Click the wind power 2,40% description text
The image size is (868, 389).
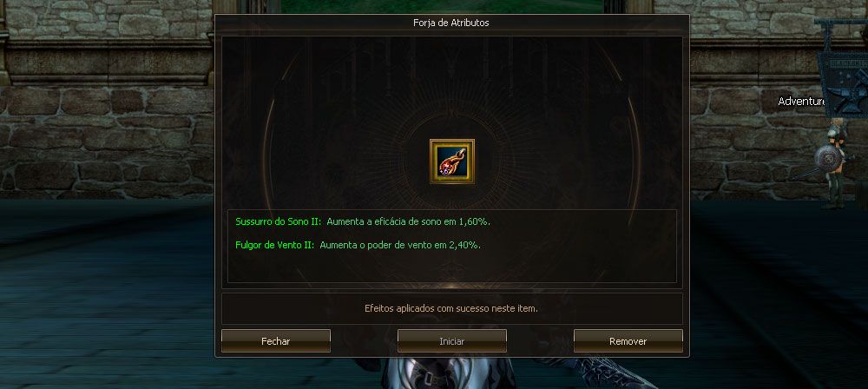400,245
